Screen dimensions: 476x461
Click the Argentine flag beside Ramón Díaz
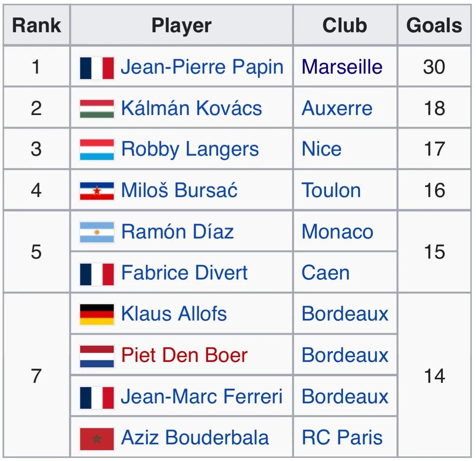(97, 232)
